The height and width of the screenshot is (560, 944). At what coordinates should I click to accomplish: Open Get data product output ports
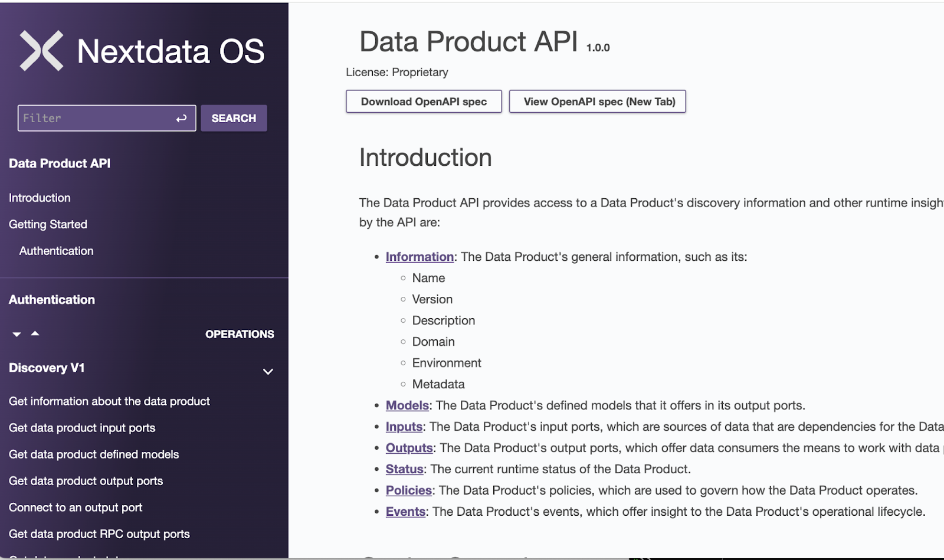point(86,481)
